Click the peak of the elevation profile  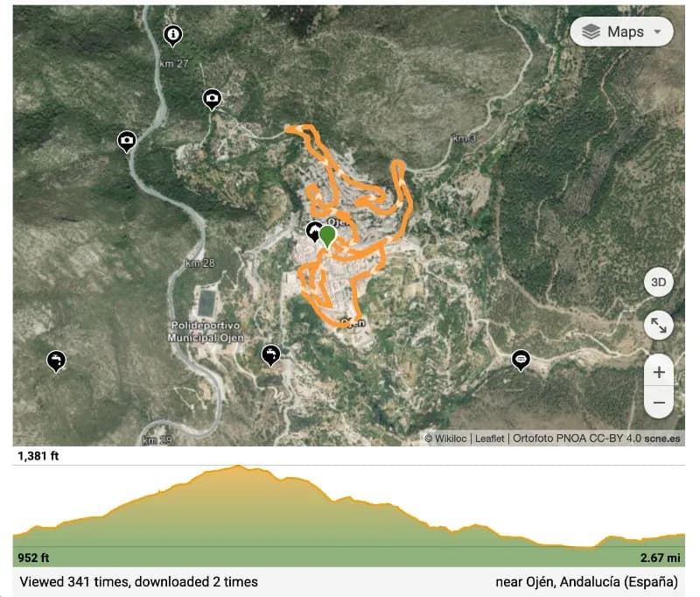click(x=238, y=467)
